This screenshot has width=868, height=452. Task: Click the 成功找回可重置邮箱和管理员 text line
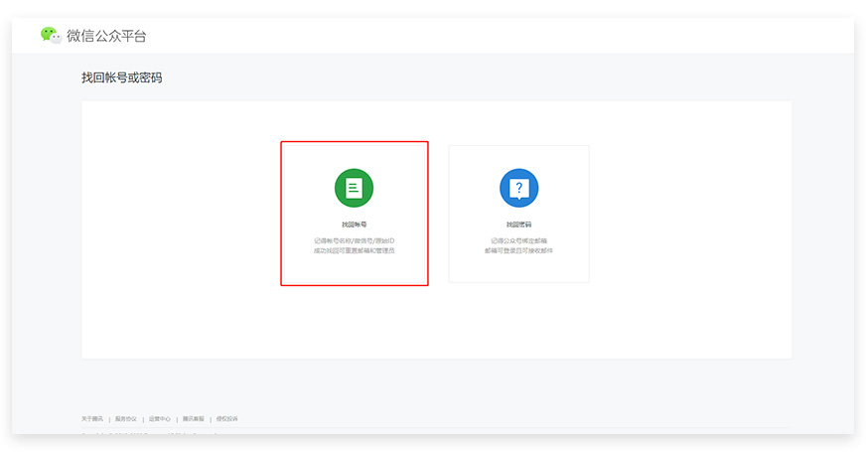point(354,250)
